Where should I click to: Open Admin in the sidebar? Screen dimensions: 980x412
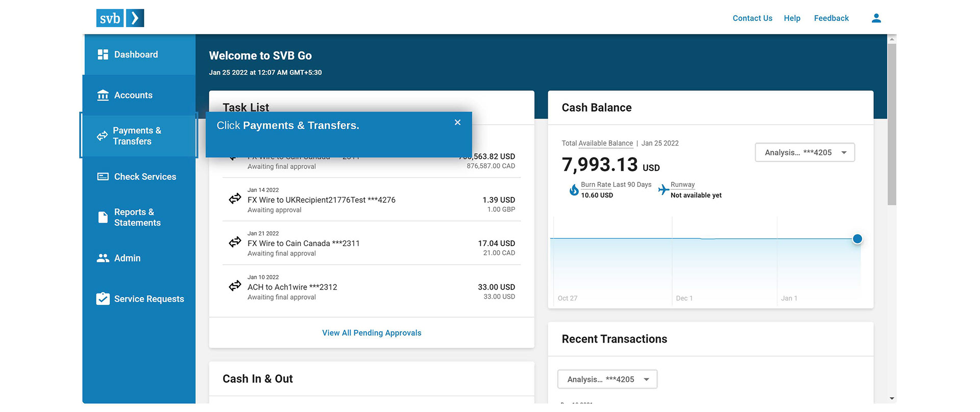(x=139, y=258)
